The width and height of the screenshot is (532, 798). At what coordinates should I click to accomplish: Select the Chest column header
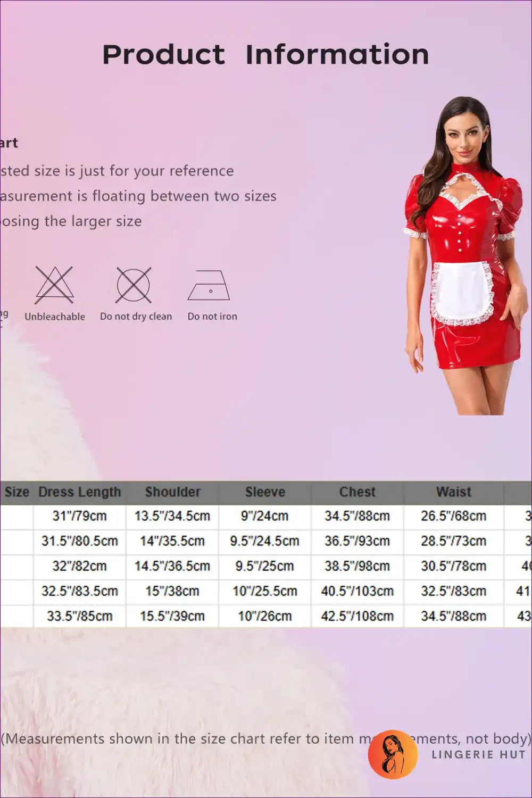357,492
